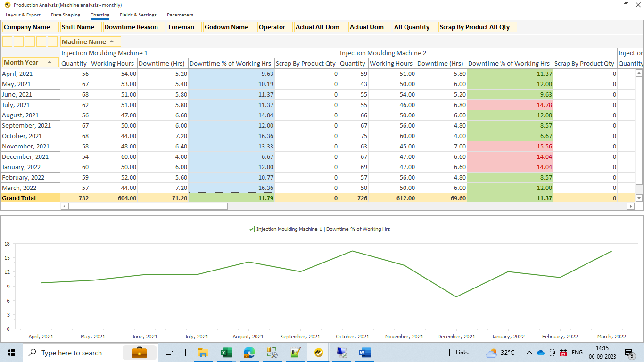Toggle Month Year sort arrow
Screen dimensions: 644x362
click(x=50, y=62)
